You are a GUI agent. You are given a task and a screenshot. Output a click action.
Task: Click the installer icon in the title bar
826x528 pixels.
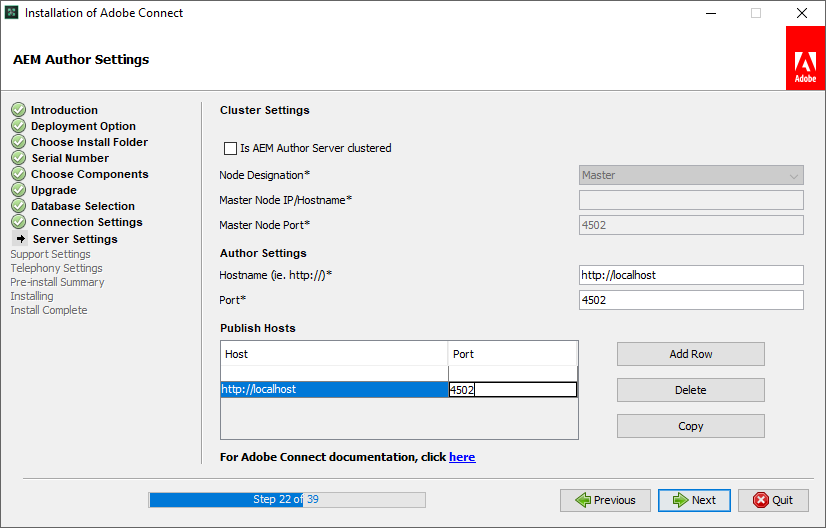coord(12,13)
